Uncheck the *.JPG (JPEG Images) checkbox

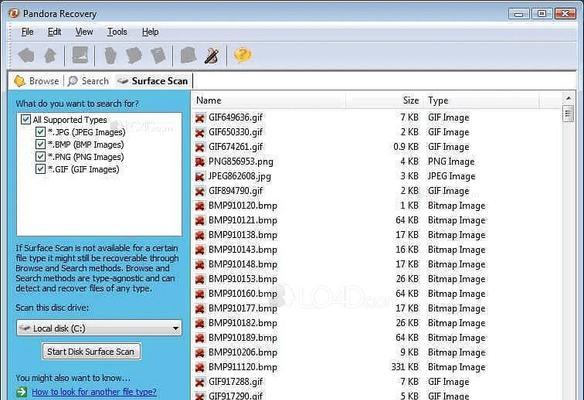40,132
